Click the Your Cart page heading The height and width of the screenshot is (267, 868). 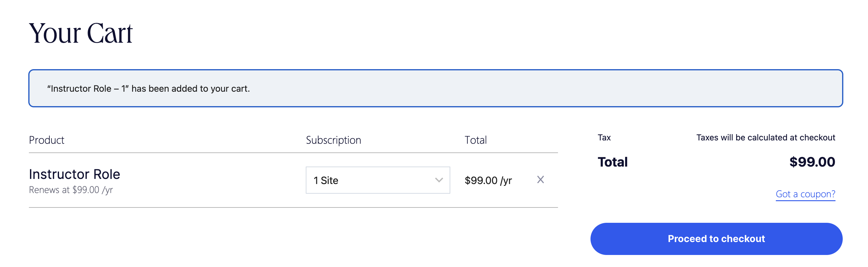coord(81,33)
